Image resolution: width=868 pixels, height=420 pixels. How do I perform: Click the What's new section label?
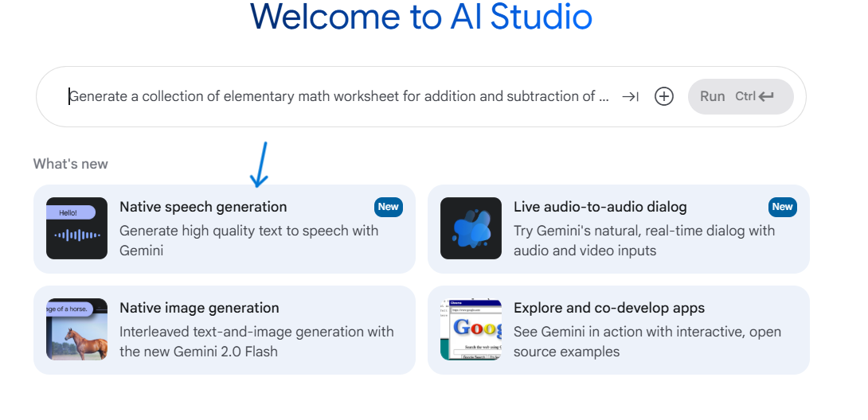(x=71, y=164)
